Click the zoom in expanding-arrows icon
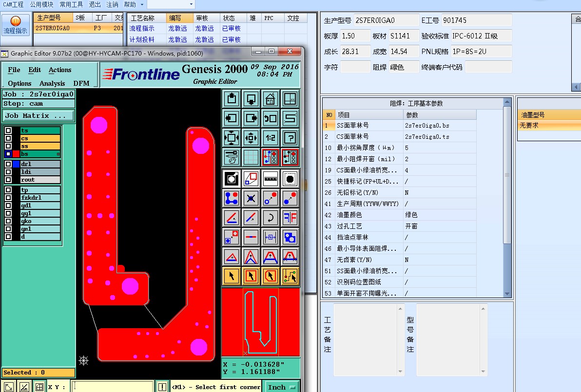Viewport: 581px width, 392px height. point(232,138)
